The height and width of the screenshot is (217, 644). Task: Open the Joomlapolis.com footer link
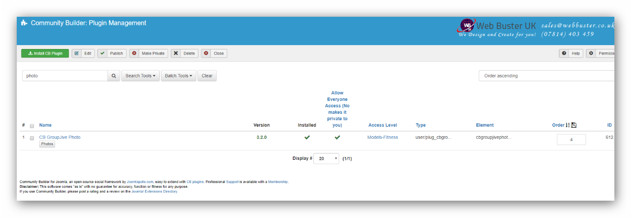(x=140, y=182)
